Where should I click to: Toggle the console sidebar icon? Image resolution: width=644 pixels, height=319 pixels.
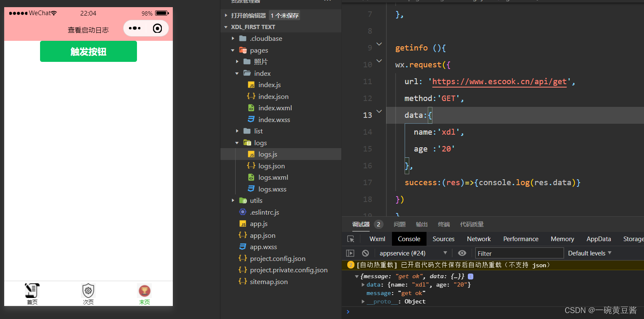coord(350,253)
